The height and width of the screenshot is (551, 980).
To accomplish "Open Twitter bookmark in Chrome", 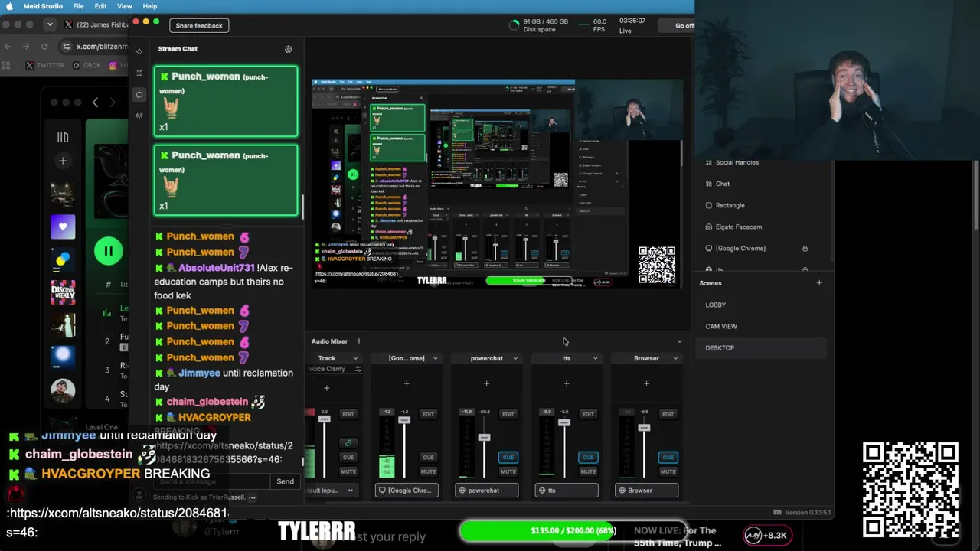I will (45, 66).
